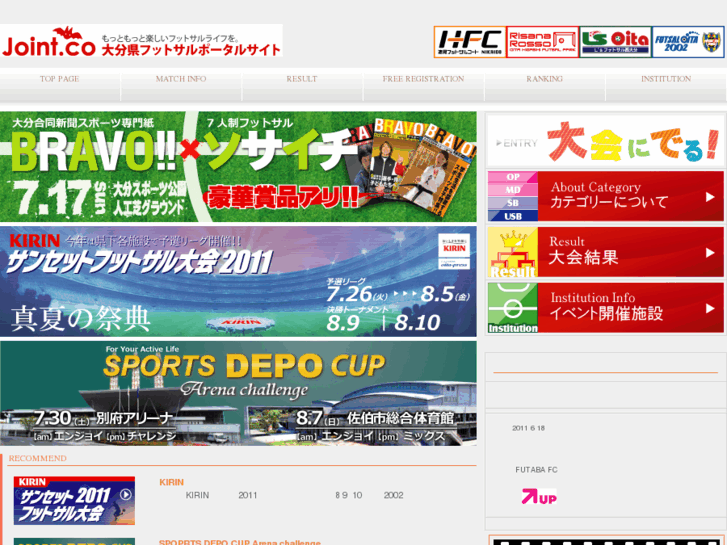Open Result 大会結果 button
This screenshot has height=545, width=727.
tap(606, 252)
